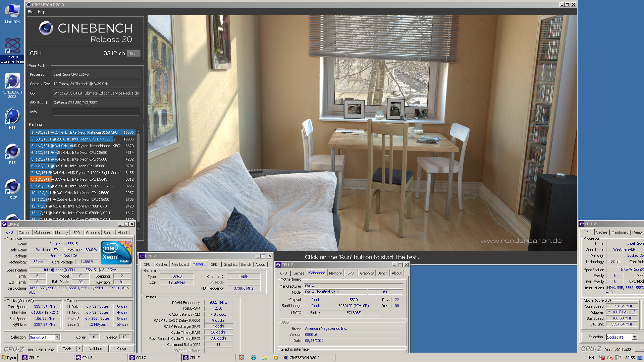
Task: Click the NB Frequency value 3730.6 MHz
Action: coord(244,288)
